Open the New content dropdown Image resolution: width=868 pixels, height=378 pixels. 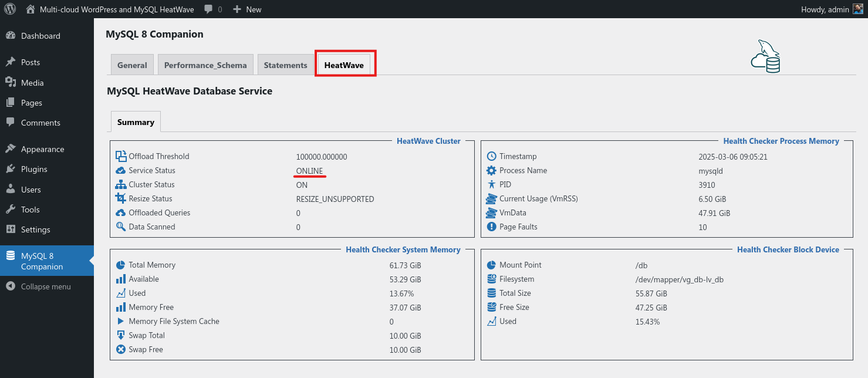point(247,9)
